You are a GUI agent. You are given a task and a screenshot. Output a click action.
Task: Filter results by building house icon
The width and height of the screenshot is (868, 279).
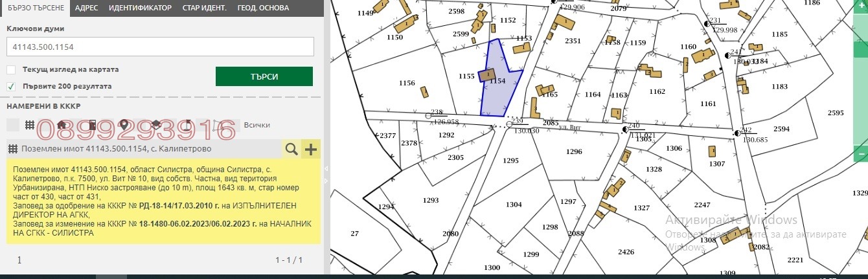coord(62,125)
